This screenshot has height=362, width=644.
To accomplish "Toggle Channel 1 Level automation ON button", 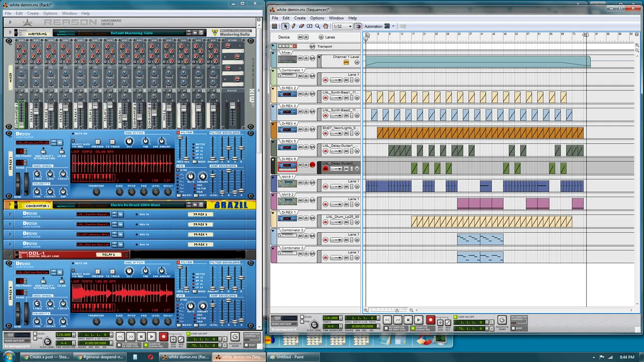I will tap(346, 62).
